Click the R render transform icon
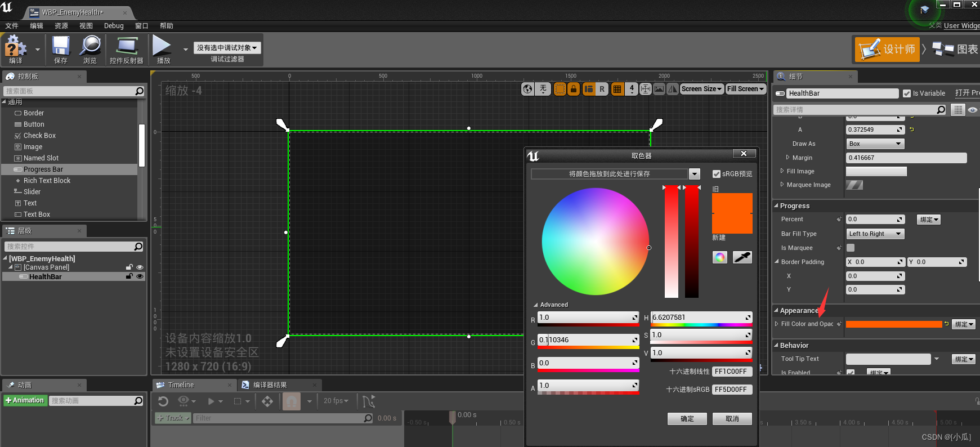This screenshot has width=980, height=447. [x=602, y=89]
